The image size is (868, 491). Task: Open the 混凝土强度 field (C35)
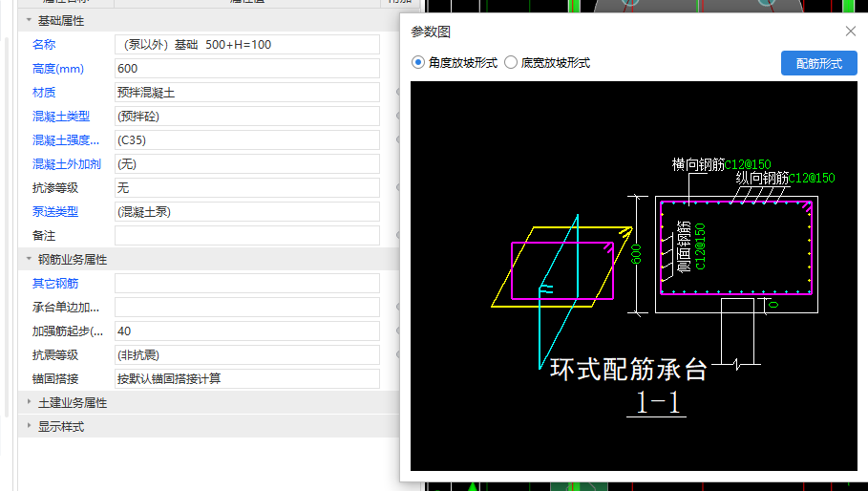click(x=247, y=140)
